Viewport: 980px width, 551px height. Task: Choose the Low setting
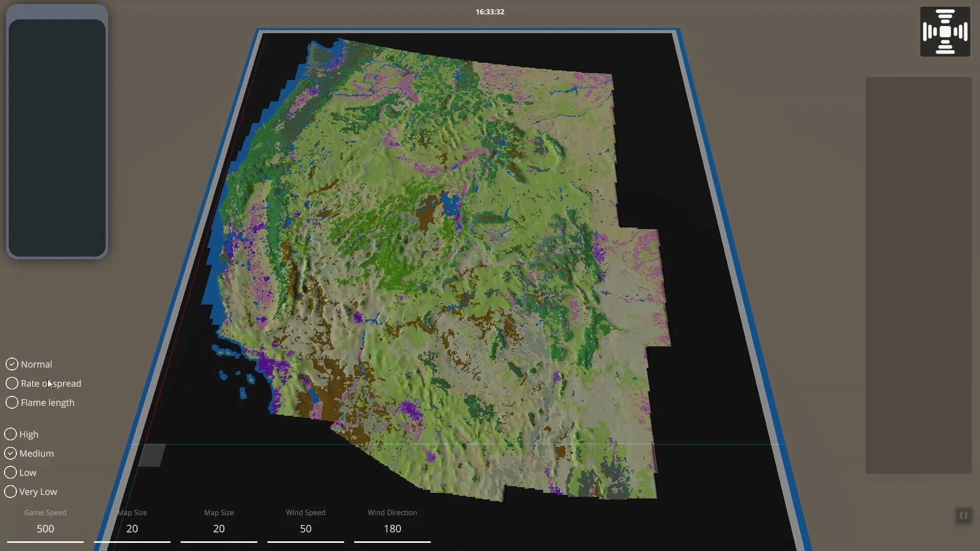click(20, 472)
